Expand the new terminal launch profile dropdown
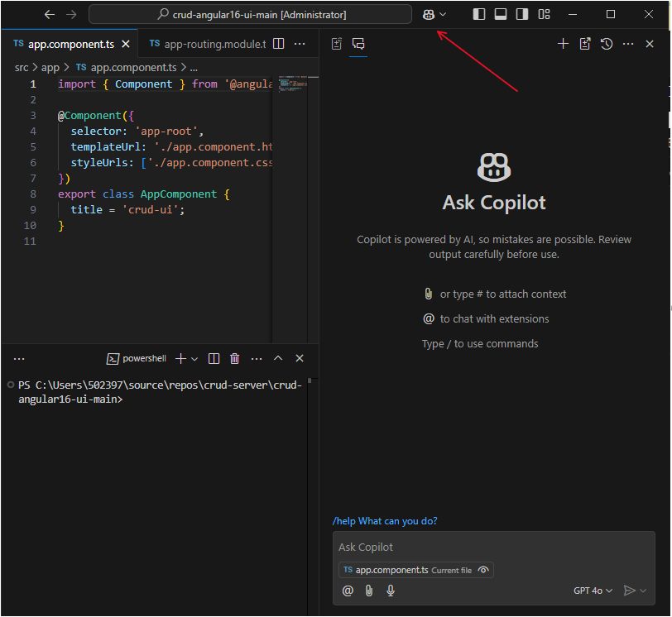 coord(194,359)
